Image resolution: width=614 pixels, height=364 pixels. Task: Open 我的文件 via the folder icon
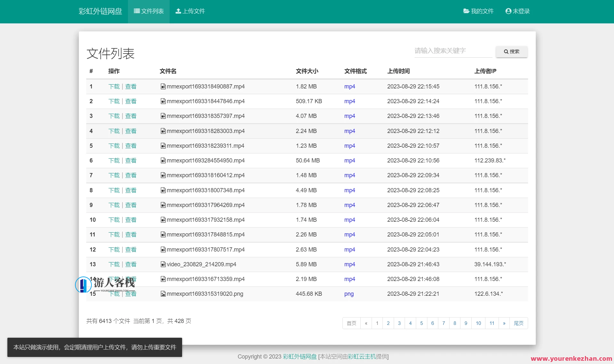(466, 11)
